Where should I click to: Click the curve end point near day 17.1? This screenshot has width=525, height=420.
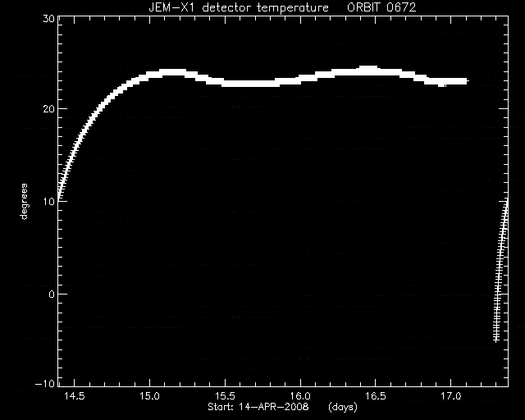click(466, 81)
